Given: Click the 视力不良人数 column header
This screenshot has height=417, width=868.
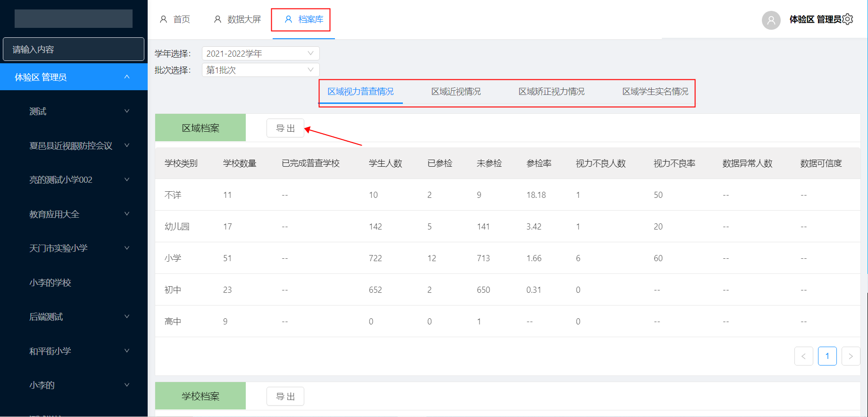Looking at the screenshot, I should coord(601,163).
